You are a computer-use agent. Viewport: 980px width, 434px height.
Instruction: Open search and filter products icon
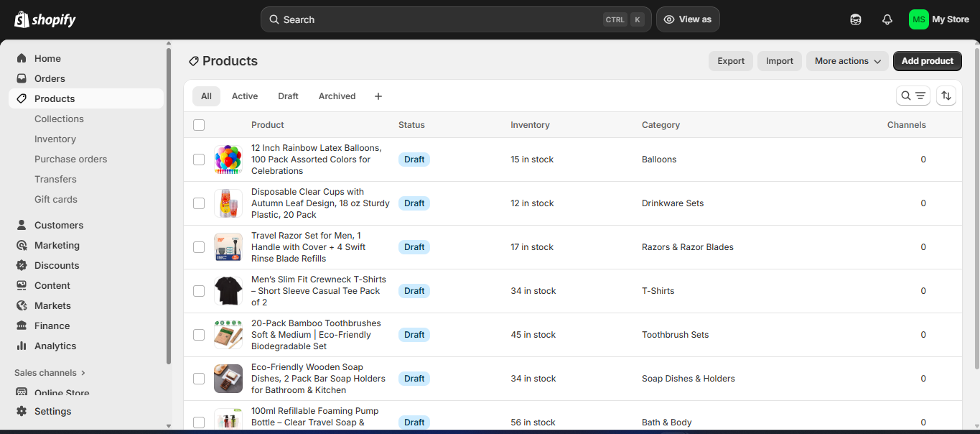pos(913,96)
